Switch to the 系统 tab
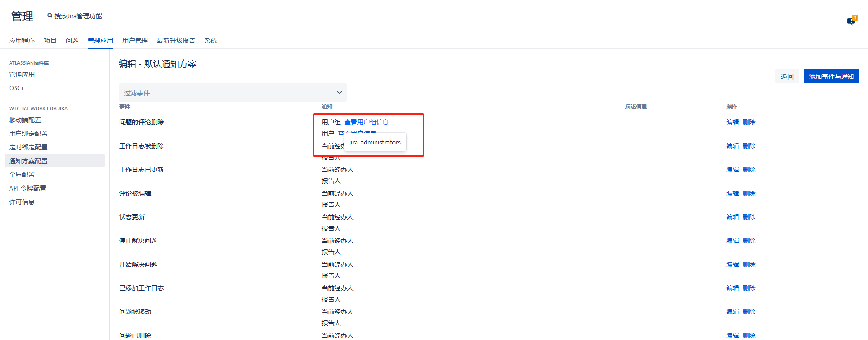The height and width of the screenshot is (340, 868). (210, 41)
